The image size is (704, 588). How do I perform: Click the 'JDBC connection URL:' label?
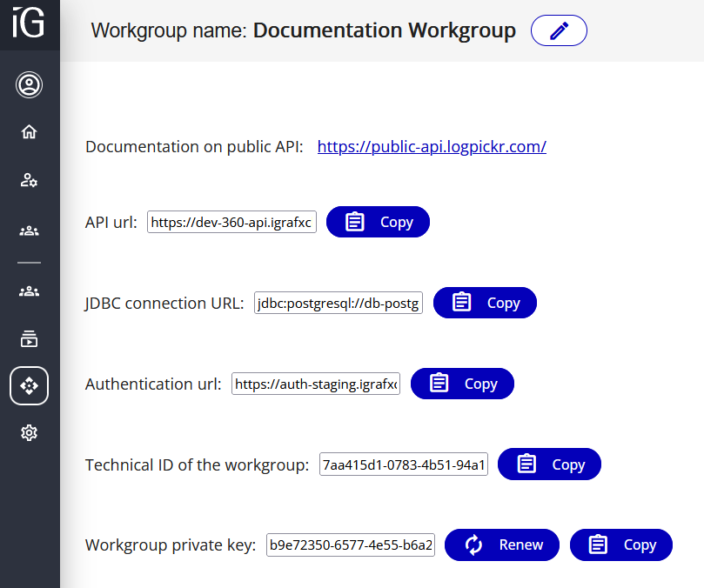[164, 303]
